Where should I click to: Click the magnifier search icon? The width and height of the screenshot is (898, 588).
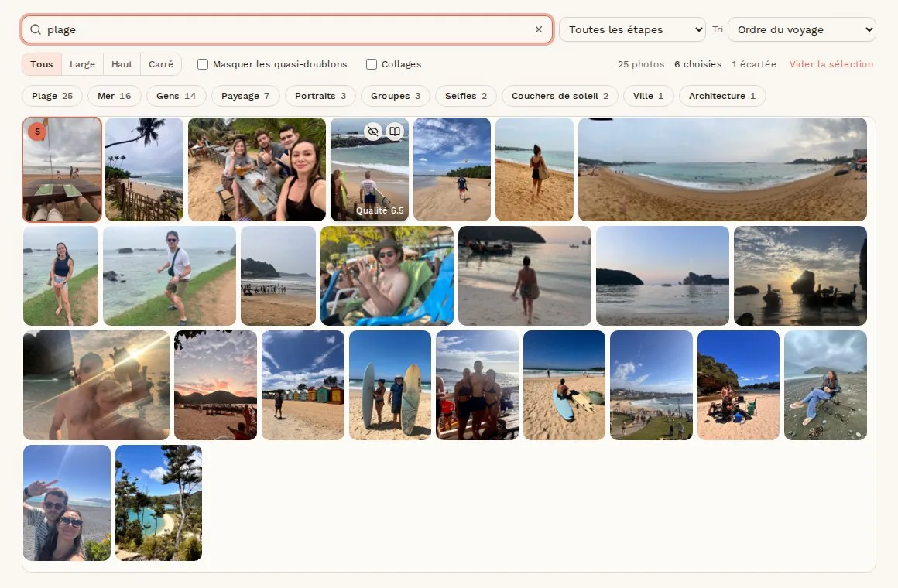(36, 29)
